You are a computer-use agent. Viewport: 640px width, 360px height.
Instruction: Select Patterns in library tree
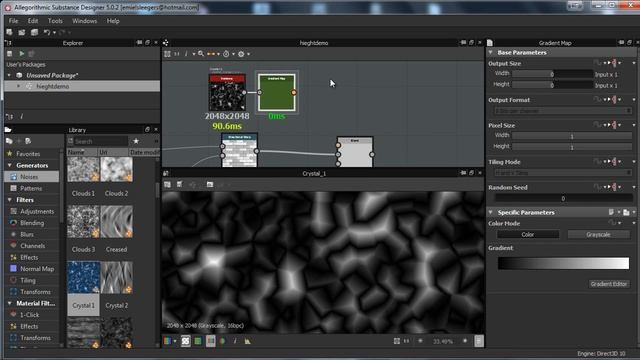pos(31,188)
